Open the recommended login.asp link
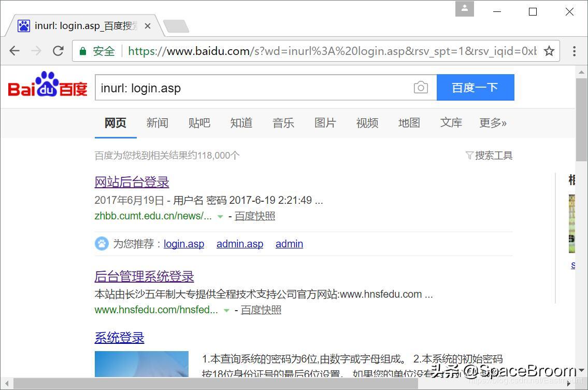Image resolution: width=588 pixels, height=390 pixels. pyautogui.click(x=184, y=244)
